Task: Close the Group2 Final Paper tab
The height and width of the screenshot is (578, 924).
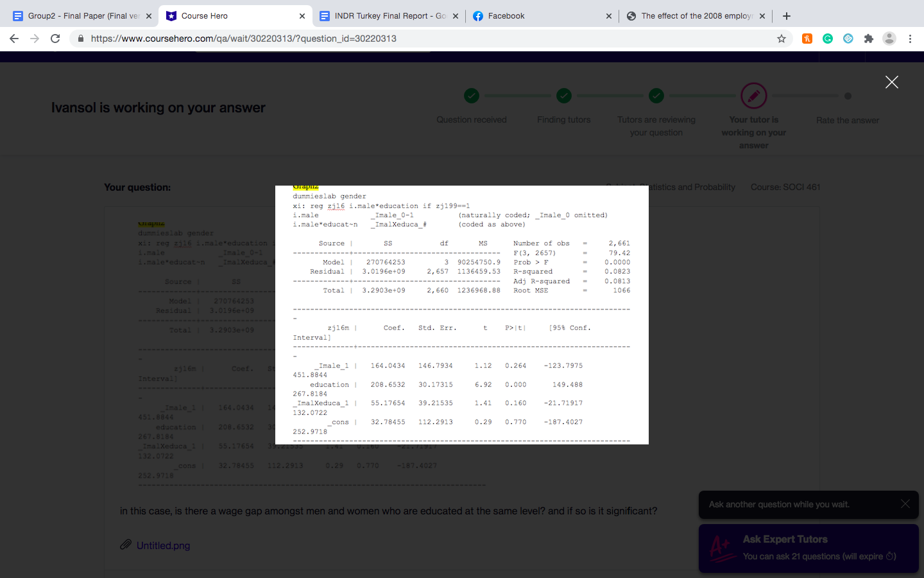Action: tap(149, 16)
